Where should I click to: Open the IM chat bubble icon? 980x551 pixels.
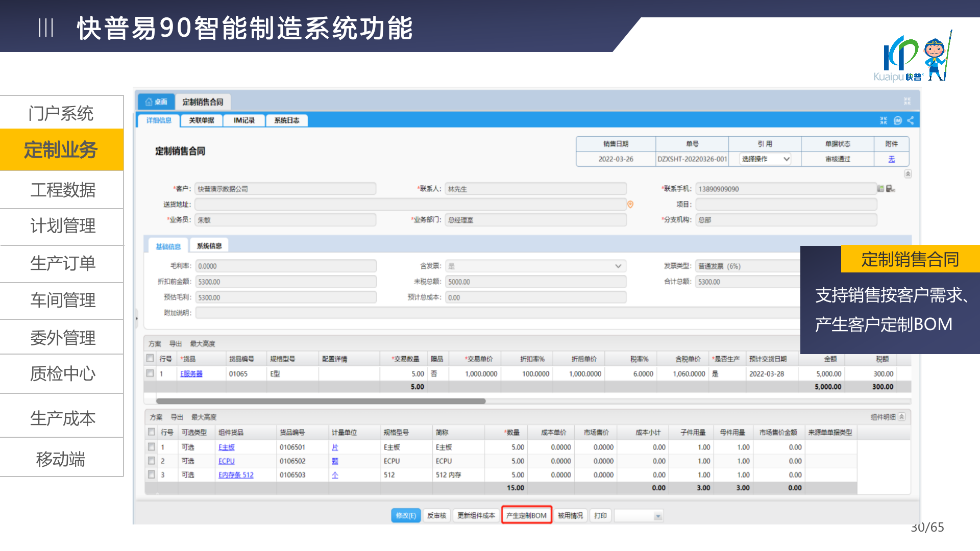pos(898,120)
